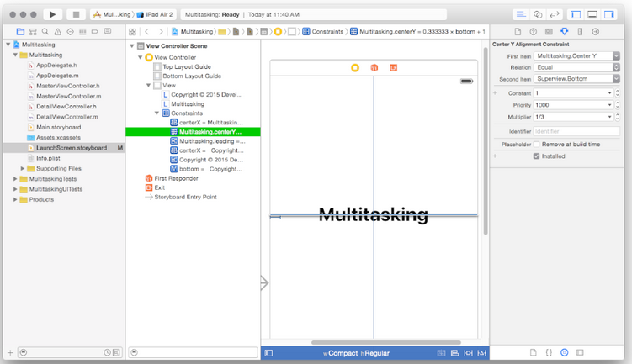The image size is (632, 364).
Task: Open the Assistant editor
Action: tap(539, 14)
